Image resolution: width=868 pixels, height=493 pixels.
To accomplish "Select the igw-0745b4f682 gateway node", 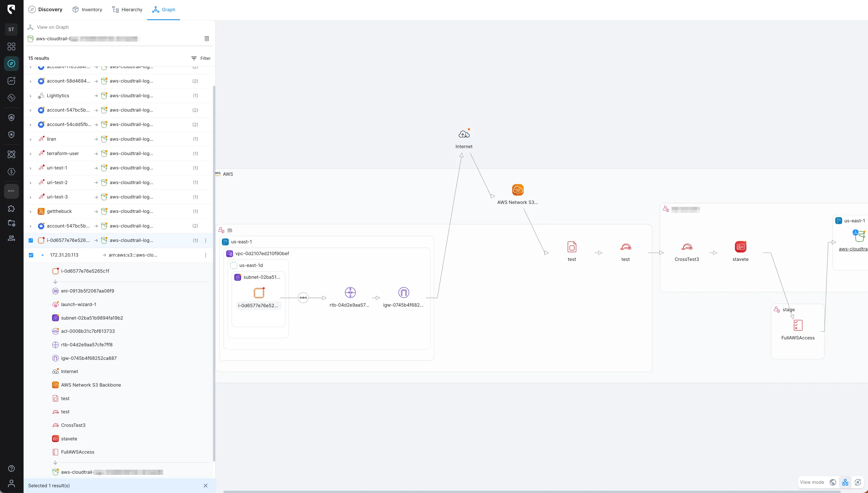I will click(x=404, y=293).
